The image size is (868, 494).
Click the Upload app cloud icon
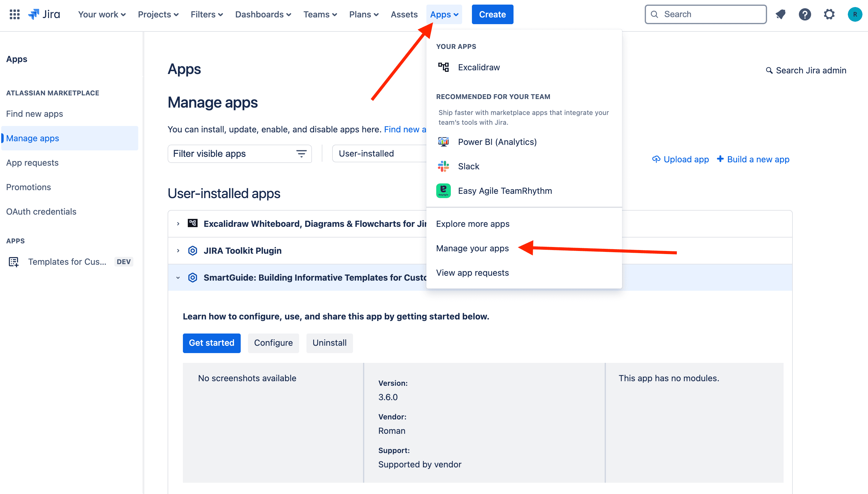[x=656, y=159]
